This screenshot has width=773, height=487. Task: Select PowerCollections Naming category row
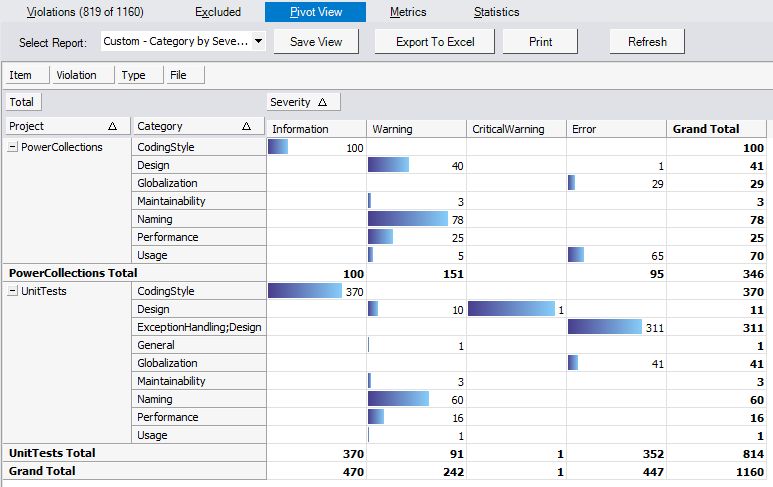tap(199, 219)
